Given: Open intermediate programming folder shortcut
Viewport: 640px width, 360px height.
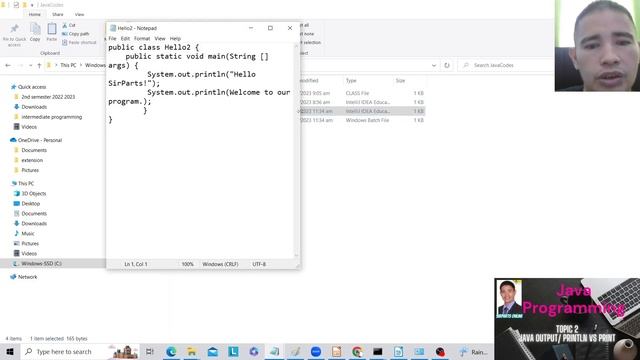Looking at the screenshot, I should [51, 117].
